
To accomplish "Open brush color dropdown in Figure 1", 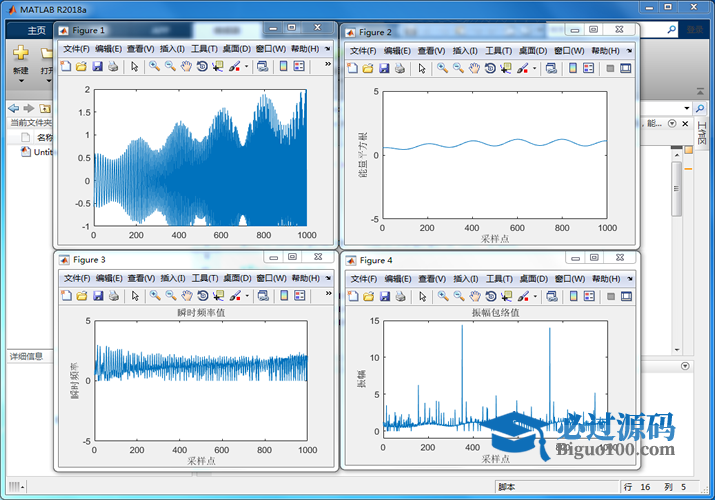I will tap(247, 67).
